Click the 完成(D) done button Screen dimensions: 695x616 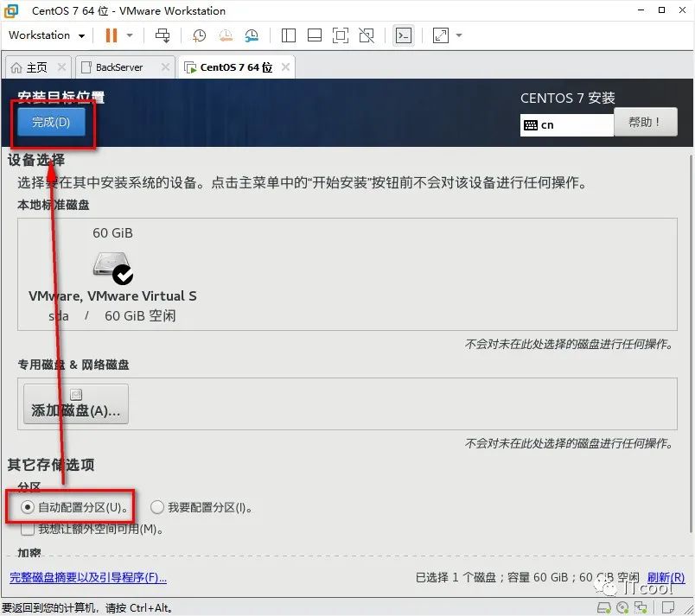point(51,122)
